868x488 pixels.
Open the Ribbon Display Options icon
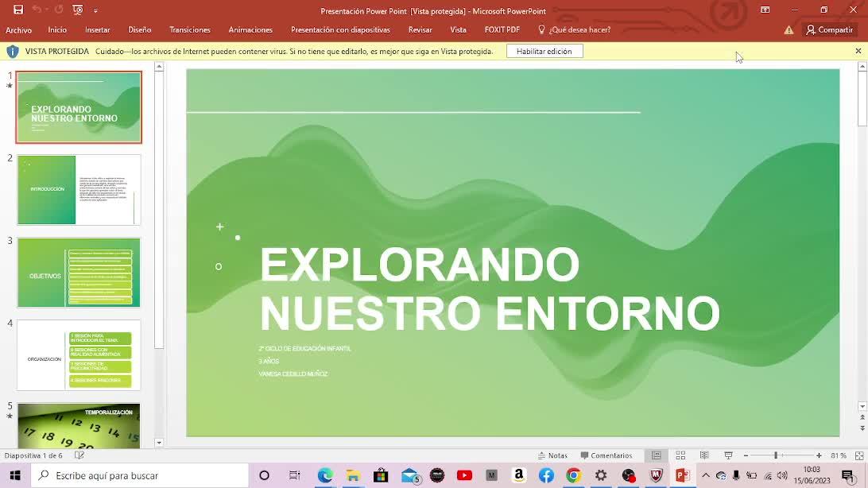(x=765, y=10)
